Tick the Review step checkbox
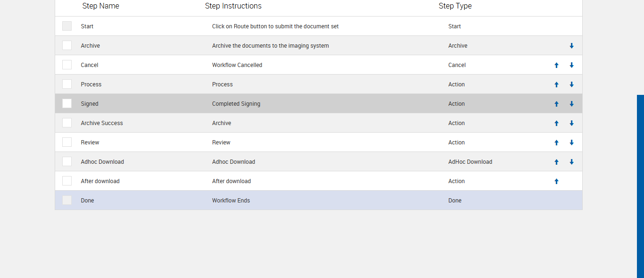The width and height of the screenshot is (644, 278). click(x=67, y=142)
